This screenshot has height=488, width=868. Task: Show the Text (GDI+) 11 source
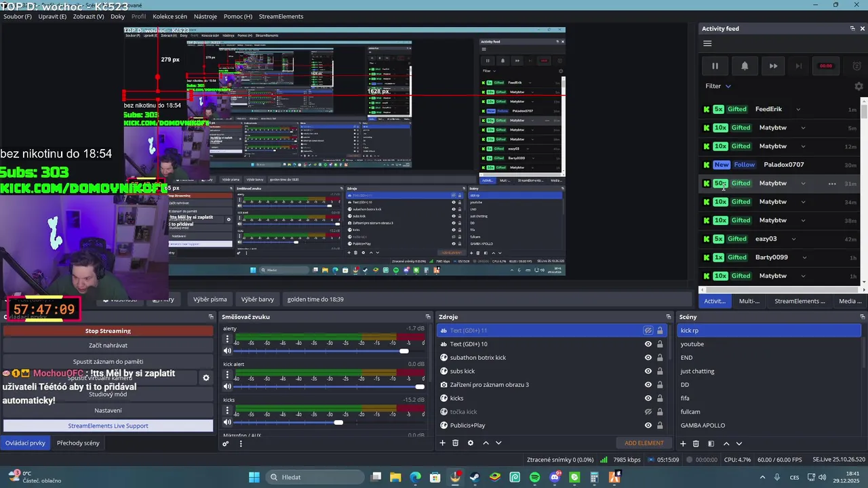(x=648, y=331)
